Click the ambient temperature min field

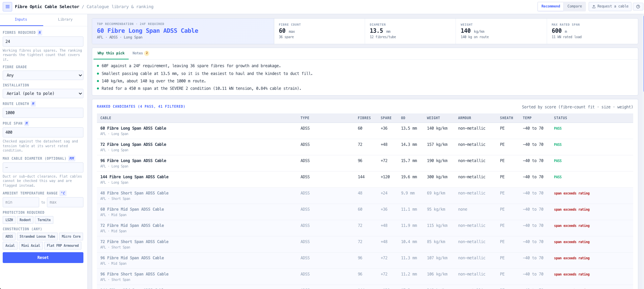point(21,202)
